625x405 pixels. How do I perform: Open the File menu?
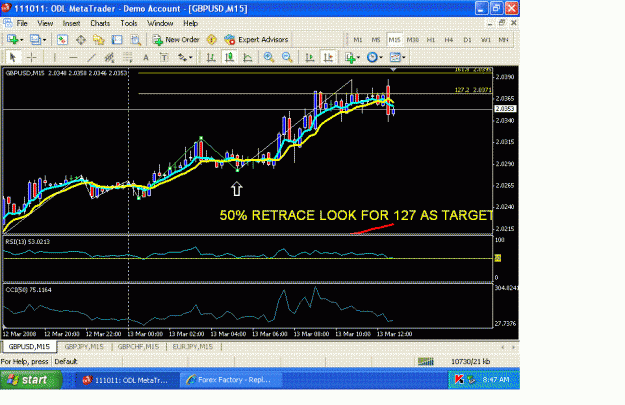pos(22,23)
